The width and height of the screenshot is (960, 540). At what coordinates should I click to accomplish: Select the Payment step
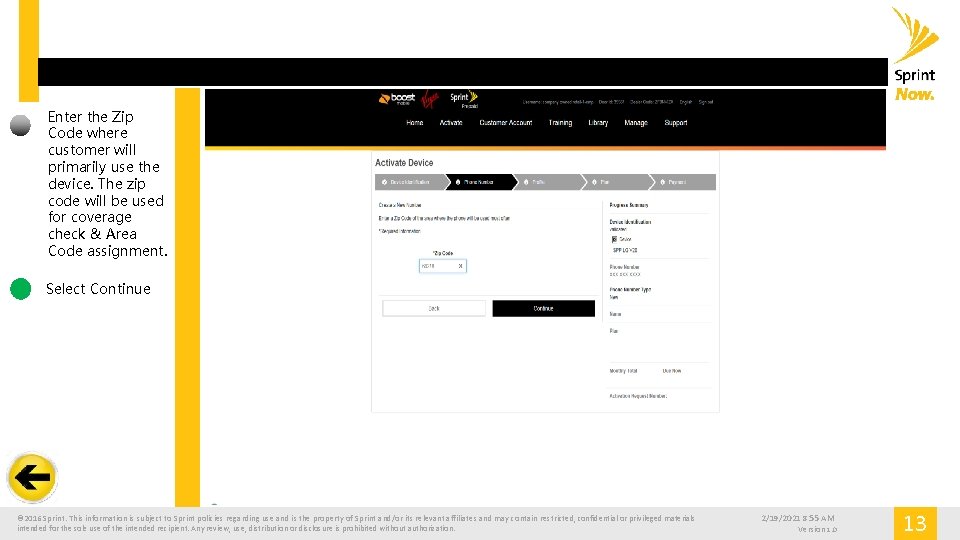(x=683, y=182)
